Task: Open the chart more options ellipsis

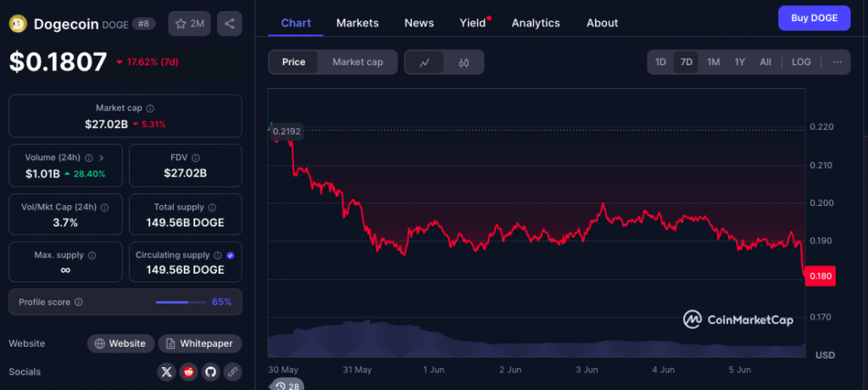Action: (x=837, y=62)
